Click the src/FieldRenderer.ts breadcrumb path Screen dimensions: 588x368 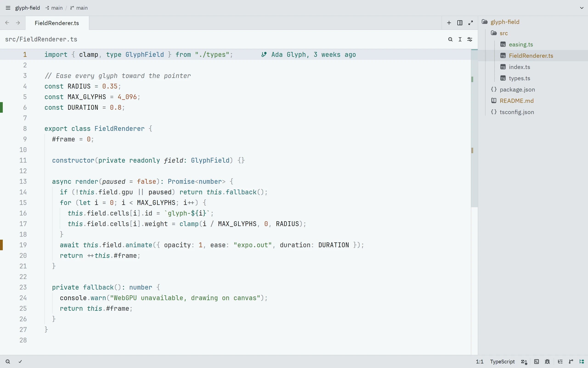[41, 39]
